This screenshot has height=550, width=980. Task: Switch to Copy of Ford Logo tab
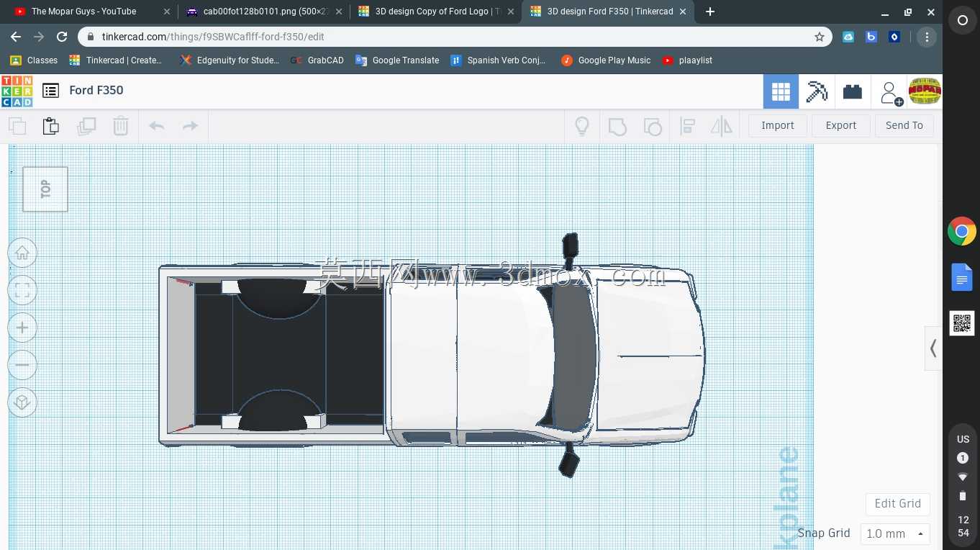437,12
